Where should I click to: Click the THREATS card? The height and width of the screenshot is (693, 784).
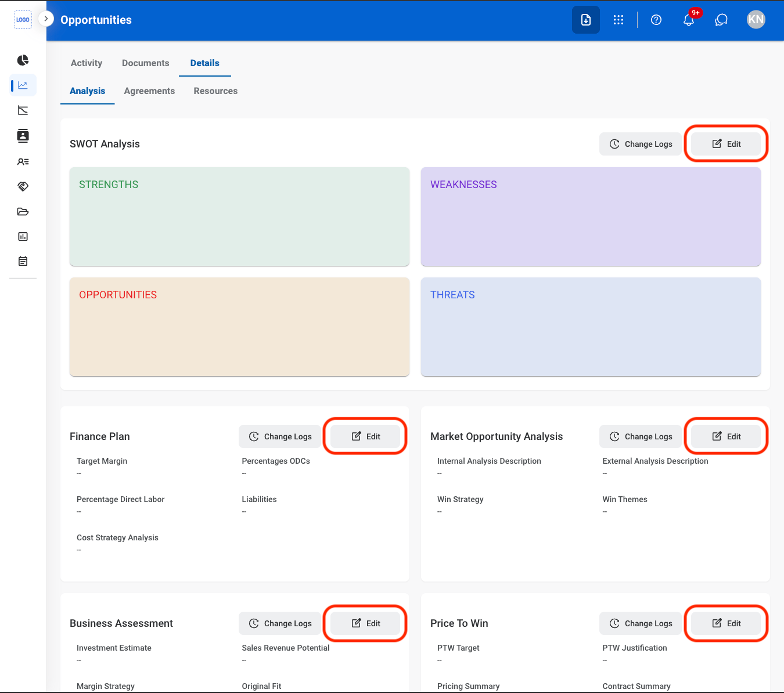[x=591, y=327]
